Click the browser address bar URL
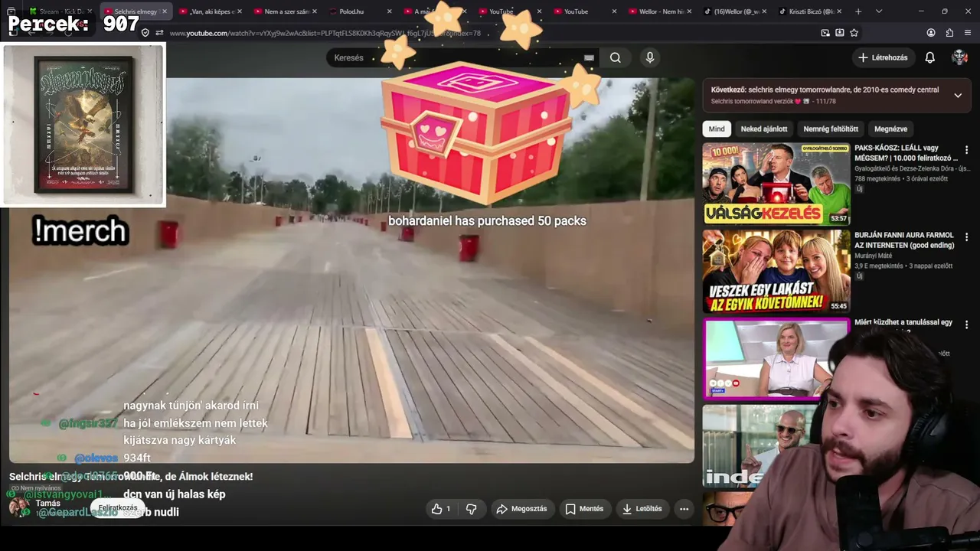 pos(325,33)
